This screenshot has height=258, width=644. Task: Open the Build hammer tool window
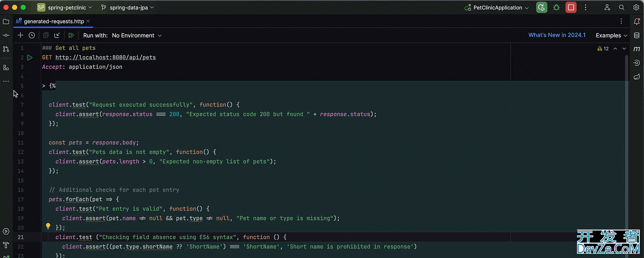(x=6, y=245)
